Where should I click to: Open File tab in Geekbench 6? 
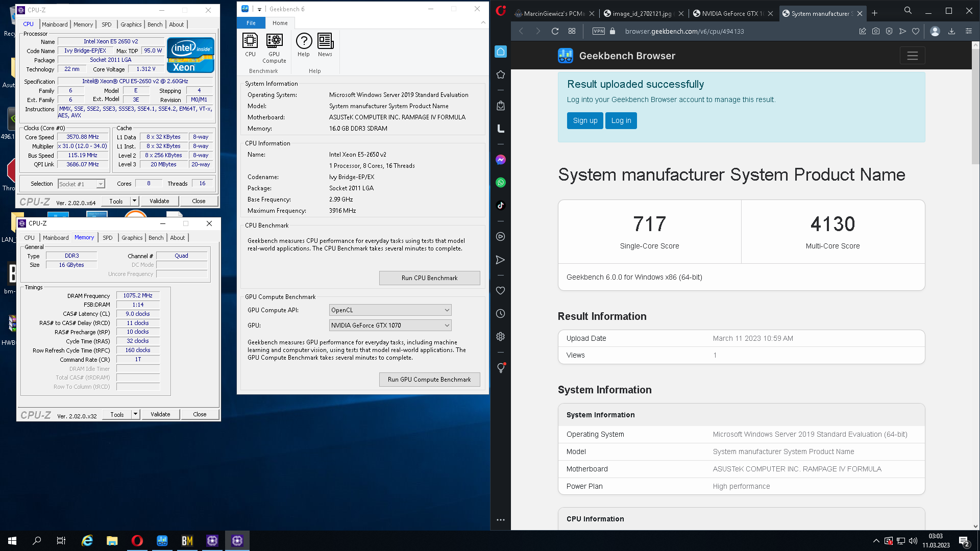click(251, 23)
